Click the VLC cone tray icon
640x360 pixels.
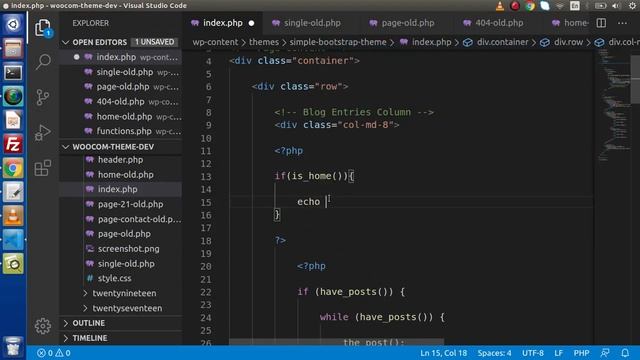pos(500,6)
